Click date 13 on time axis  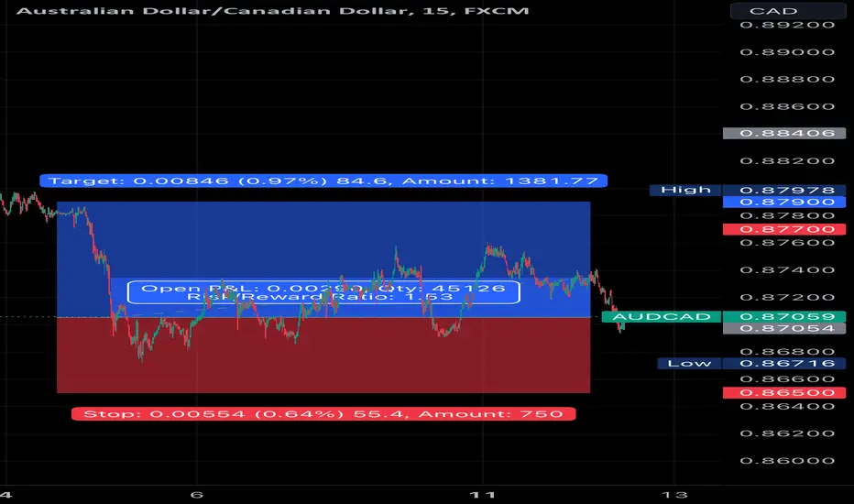click(674, 495)
